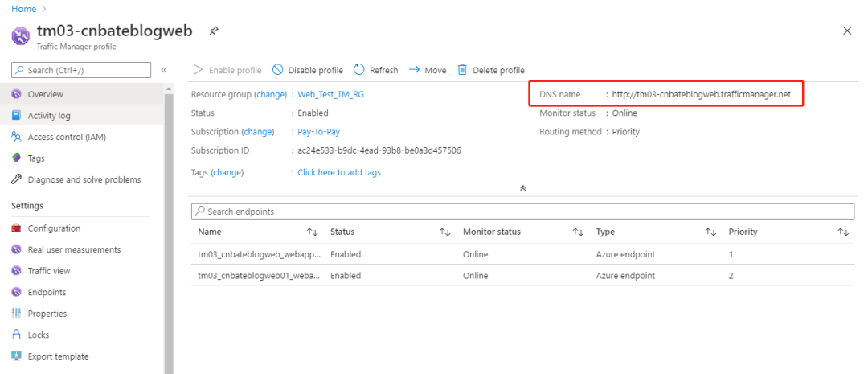
Task: Collapse the sidebar with double chevron
Action: pyautogui.click(x=164, y=70)
